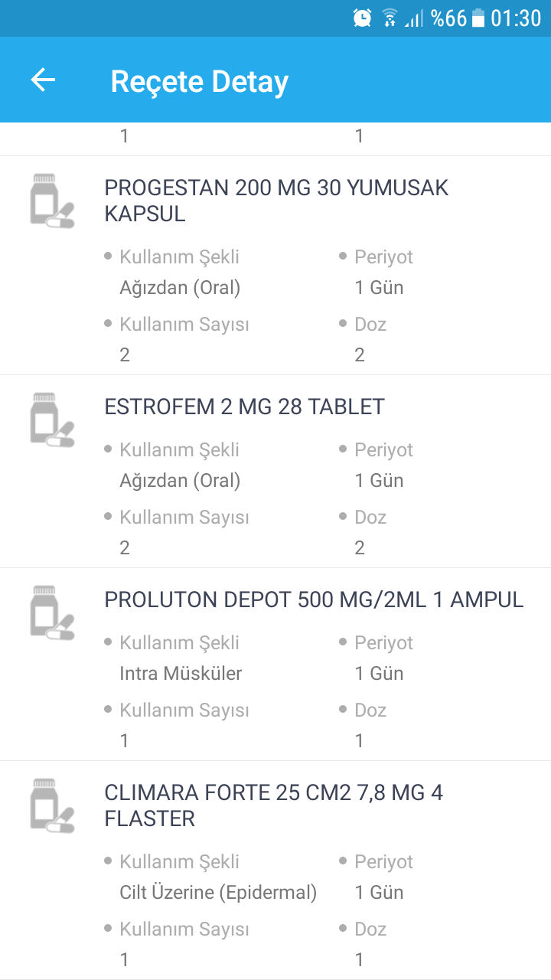
Task: Tap Doz label under CLIMARA FORTE
Action: tap(370, 929)
